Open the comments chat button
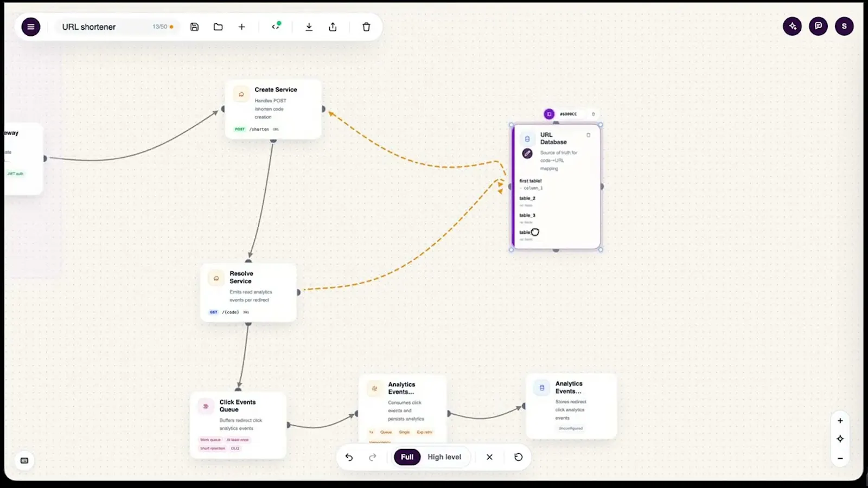Image resolution: width=868 pixels, height=488 pixels. 818,26
